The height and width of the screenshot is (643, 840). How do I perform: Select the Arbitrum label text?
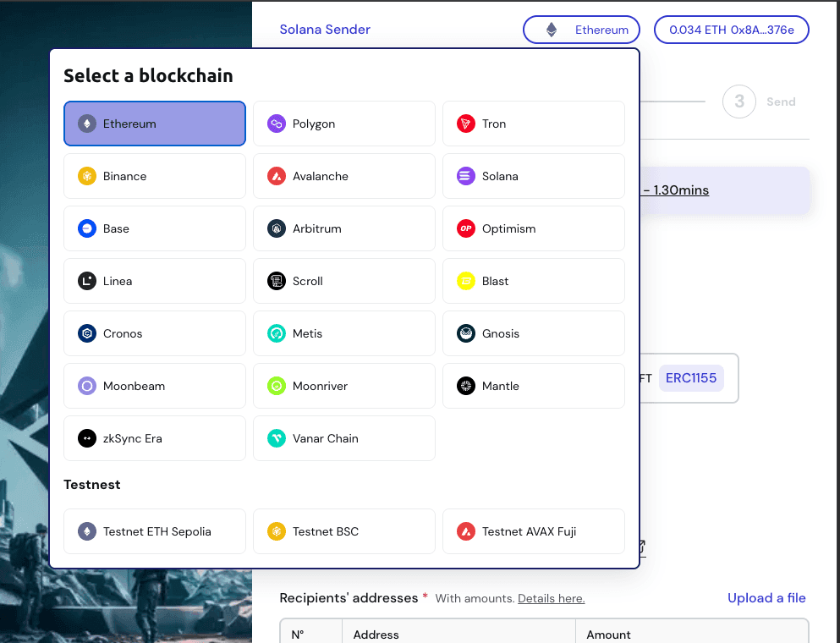pyautogui.click(x=317, y=228)
